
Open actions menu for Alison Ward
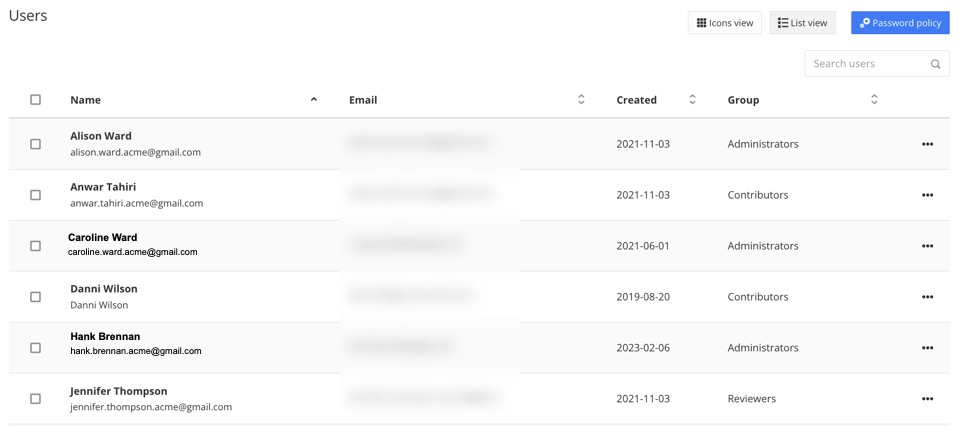(927, 144)
